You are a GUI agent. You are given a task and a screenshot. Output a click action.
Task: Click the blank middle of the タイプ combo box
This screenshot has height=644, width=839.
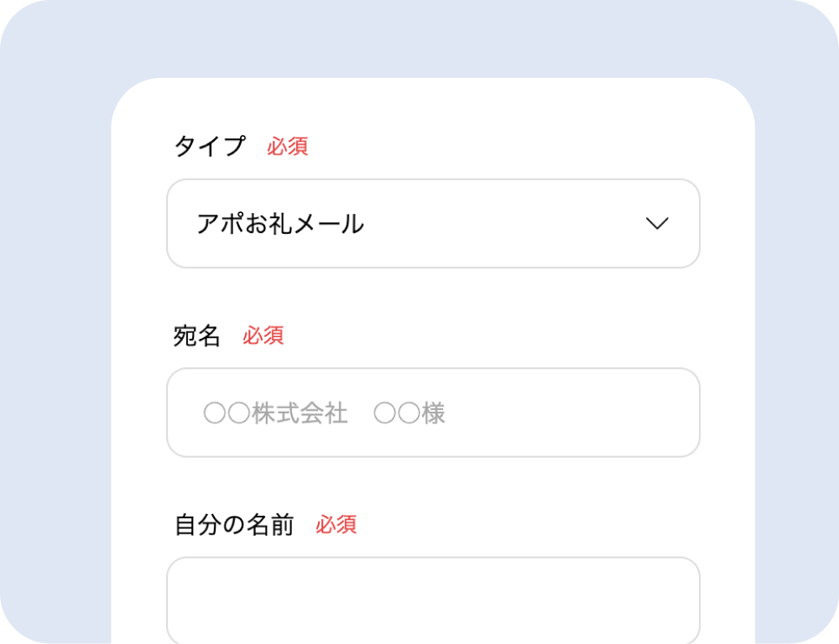tap(503, 224)
